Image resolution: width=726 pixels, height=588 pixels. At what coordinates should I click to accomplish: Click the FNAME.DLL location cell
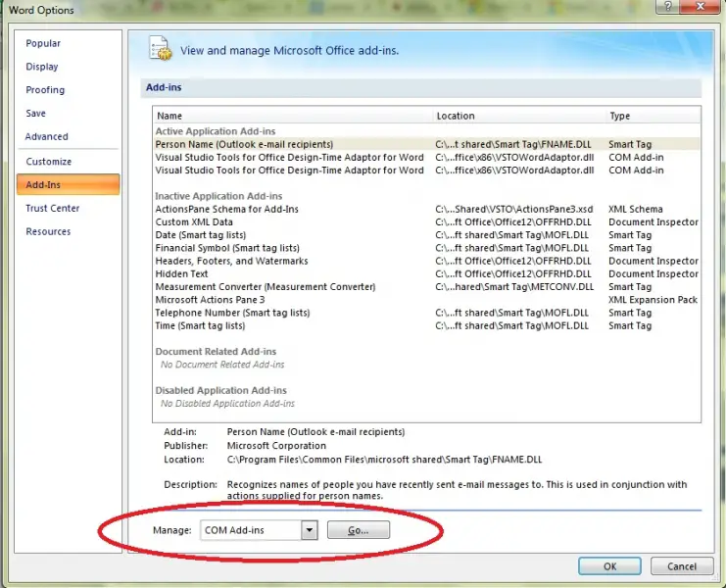pos(513,144)
